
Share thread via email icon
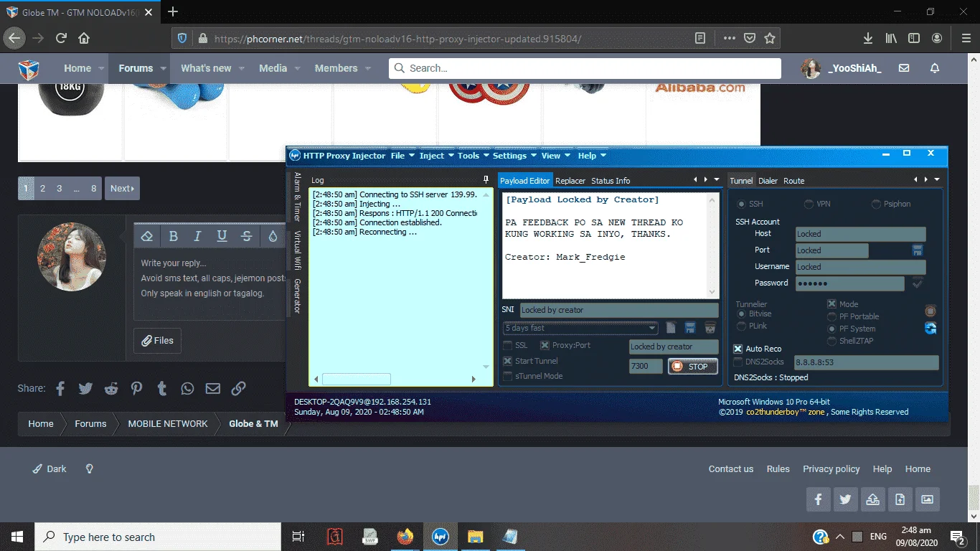click(x=213, y=388)
